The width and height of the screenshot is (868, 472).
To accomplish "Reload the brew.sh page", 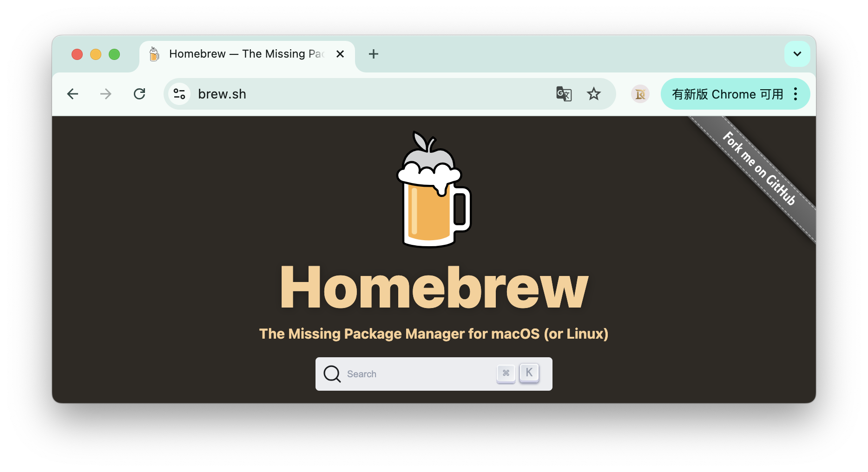I will pyautogui.click(x=139, y=94).
